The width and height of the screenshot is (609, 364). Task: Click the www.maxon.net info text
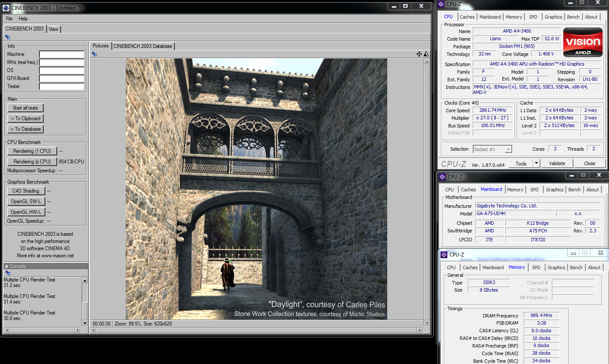pos(58,256)
